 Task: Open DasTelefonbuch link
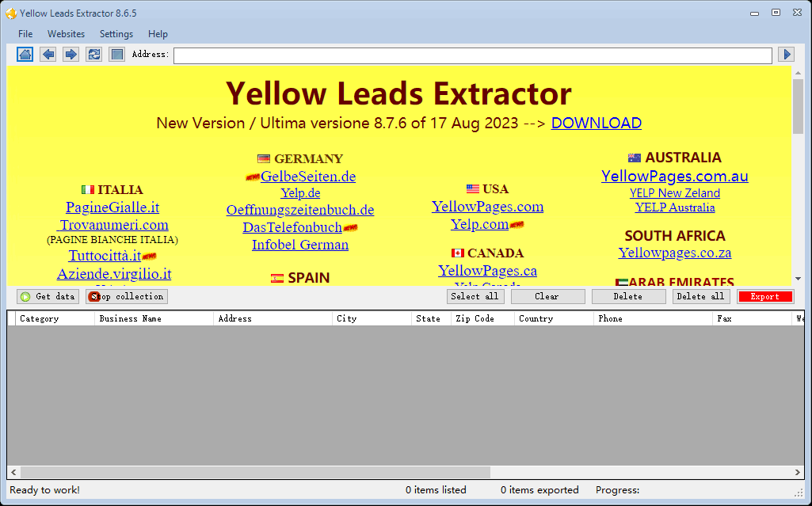point(292,227)
